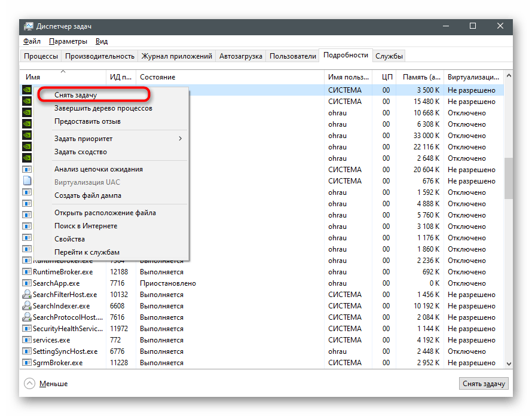Screen dimensions: 532x416
Task: Switch to the Процессы tab
Action: tap(41, 56)
